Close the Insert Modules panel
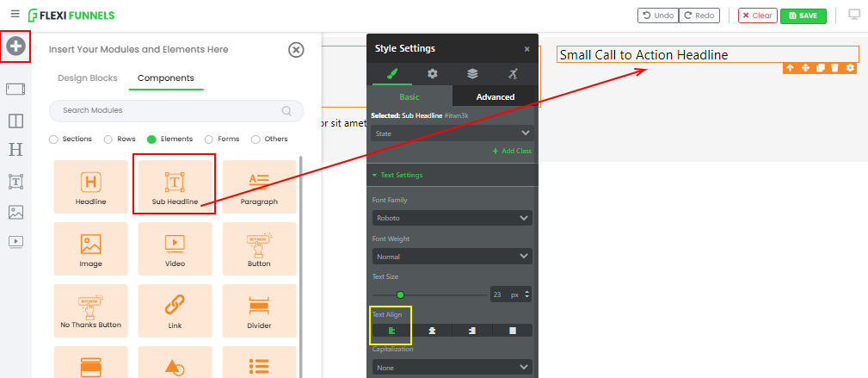The height and width of the screenshot is (378, 868). pos(296,50)
